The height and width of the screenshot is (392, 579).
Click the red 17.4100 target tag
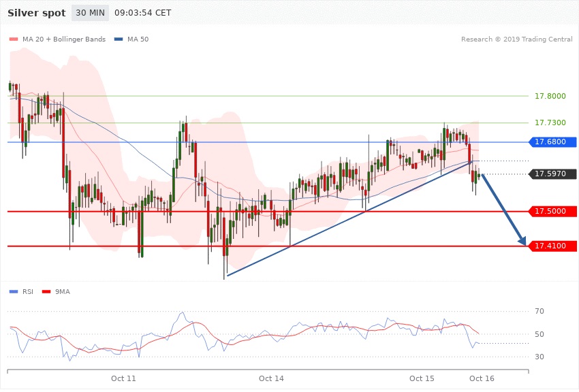point(552,246)
